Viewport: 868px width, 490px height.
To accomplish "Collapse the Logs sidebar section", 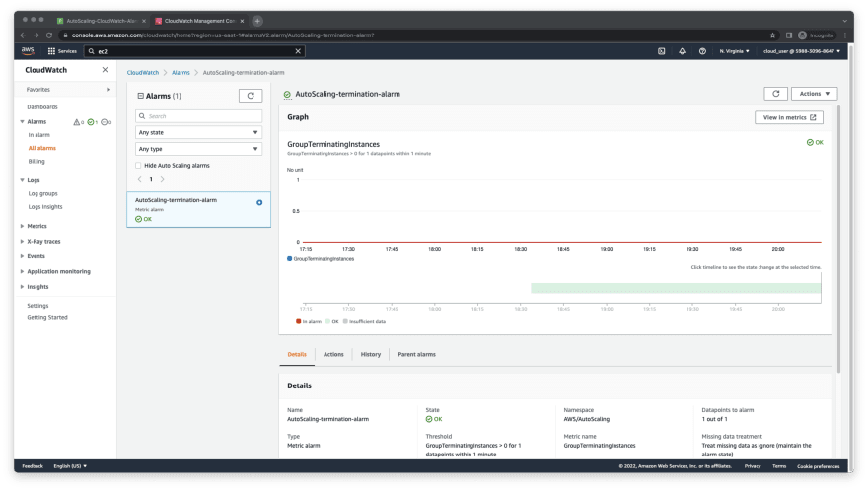I will coord(22,180).
